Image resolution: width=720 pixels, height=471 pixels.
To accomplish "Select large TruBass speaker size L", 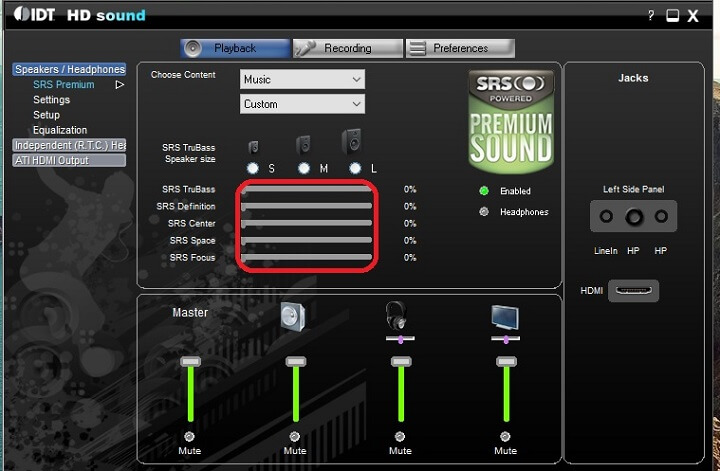I will pos(354,168).
